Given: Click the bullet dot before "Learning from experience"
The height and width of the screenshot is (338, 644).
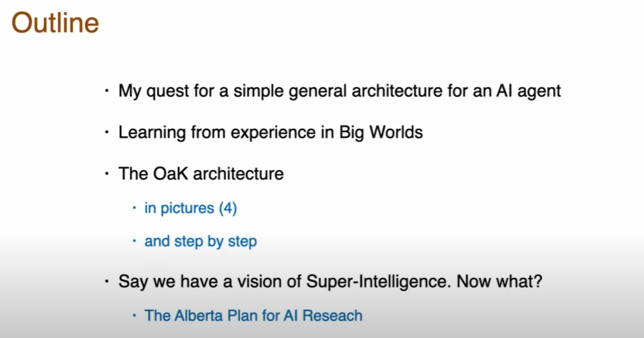Looking at the screenshot, I should point(107,132).
